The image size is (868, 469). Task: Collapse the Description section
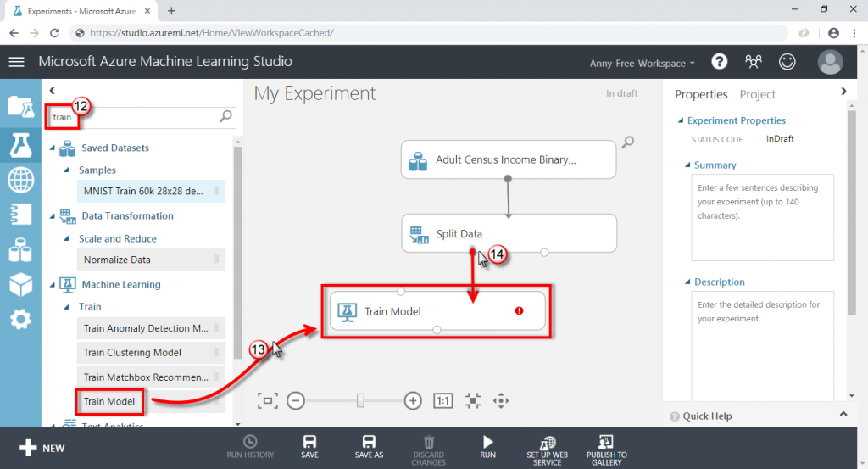point(687,282)
